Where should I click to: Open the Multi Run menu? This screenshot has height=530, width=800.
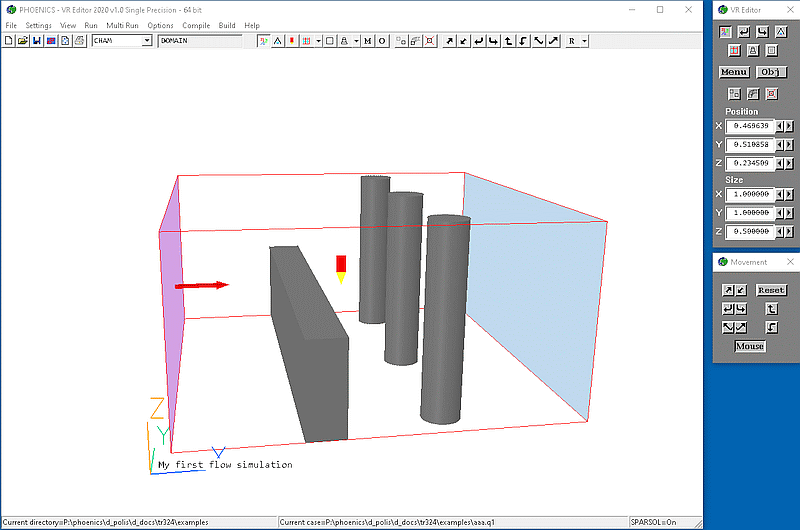122,25
